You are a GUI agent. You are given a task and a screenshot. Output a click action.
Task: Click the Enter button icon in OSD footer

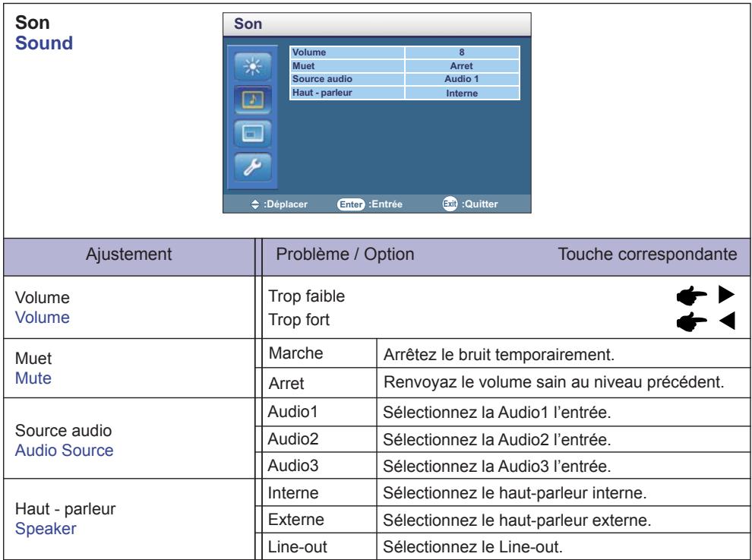click(x=351, y=204)
